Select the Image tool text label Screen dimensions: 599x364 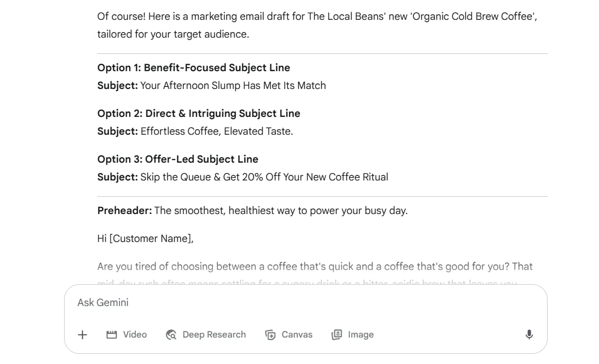(x=361, y=335)
